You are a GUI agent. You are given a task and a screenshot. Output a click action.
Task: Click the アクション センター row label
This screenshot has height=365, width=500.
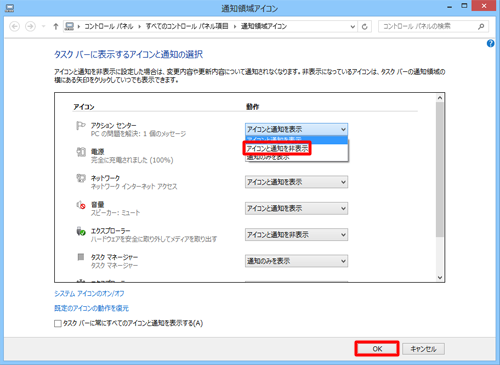click(x=114, y=126)
